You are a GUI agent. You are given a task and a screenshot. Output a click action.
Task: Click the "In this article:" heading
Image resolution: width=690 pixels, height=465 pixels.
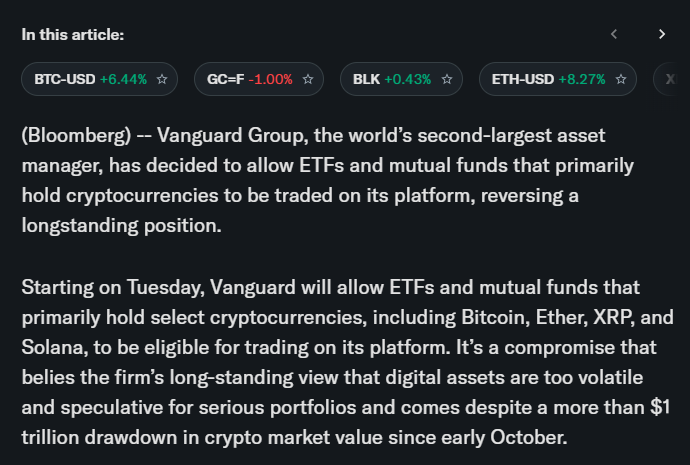click(73, 34)
